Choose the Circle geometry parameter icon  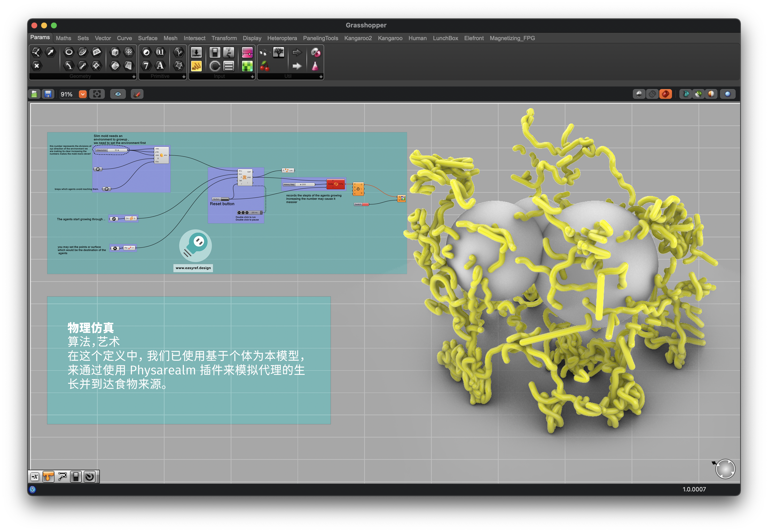pyautogui.click(x=69, y=52)
